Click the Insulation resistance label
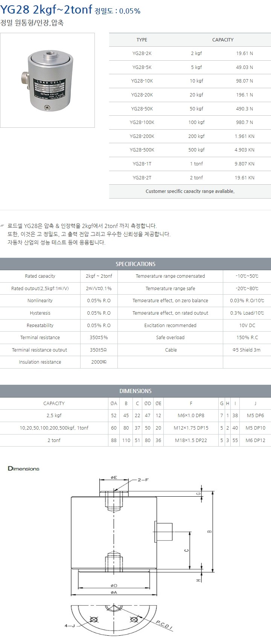The image size is (271, 644). point(40,362)
